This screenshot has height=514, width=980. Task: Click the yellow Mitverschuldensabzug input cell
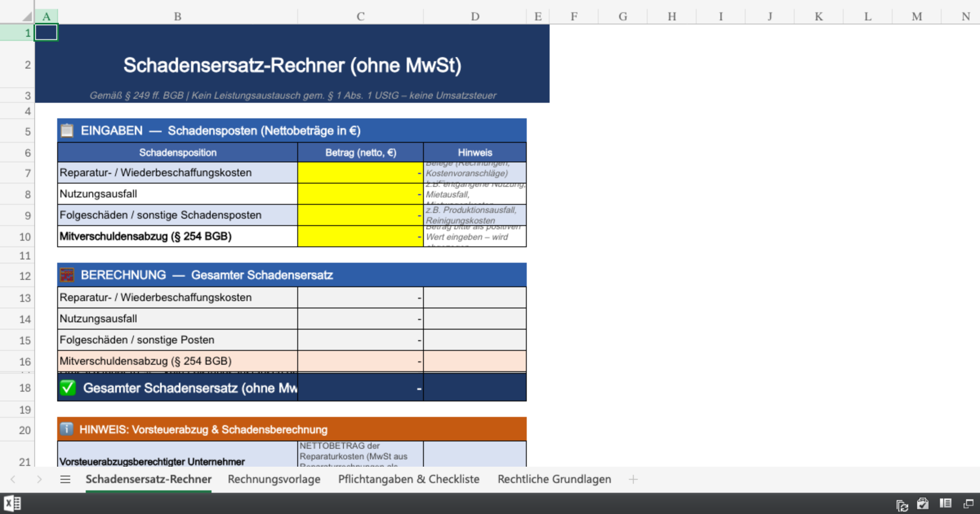point(359,237)
